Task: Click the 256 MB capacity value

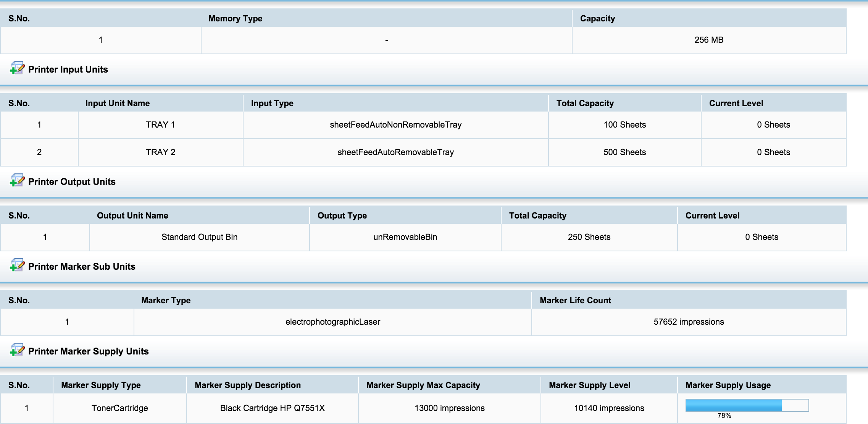Action: pyautogui.click(x=708, y=40)
